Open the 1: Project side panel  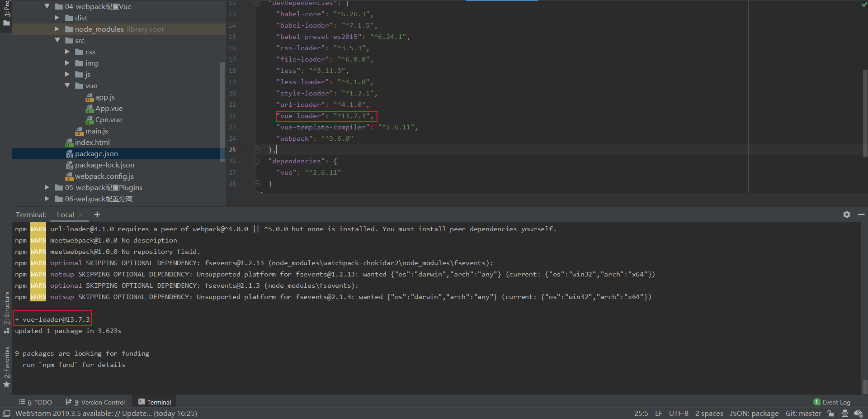click(6, 13)
